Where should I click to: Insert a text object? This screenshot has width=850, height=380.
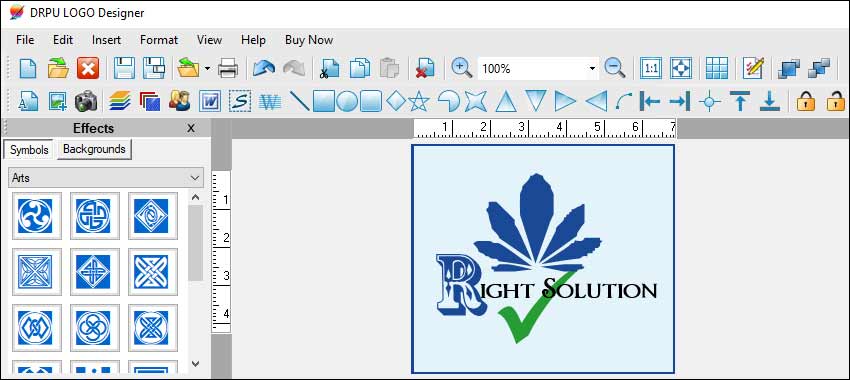(x=28, y=101)
